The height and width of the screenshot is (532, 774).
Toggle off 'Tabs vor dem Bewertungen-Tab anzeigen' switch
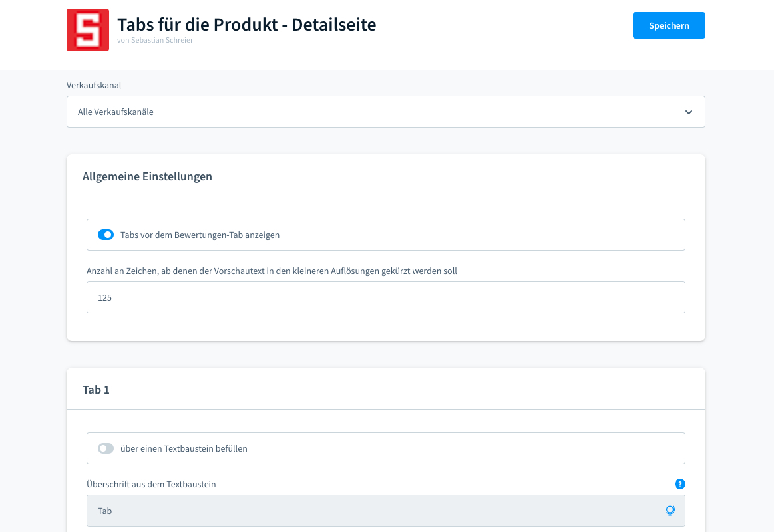tap(106, 235)
